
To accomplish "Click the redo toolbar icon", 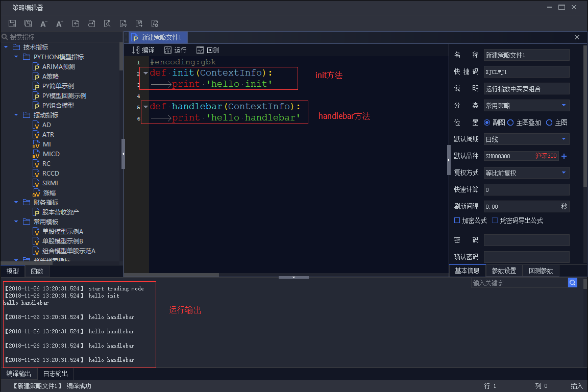I will [91, 23].
